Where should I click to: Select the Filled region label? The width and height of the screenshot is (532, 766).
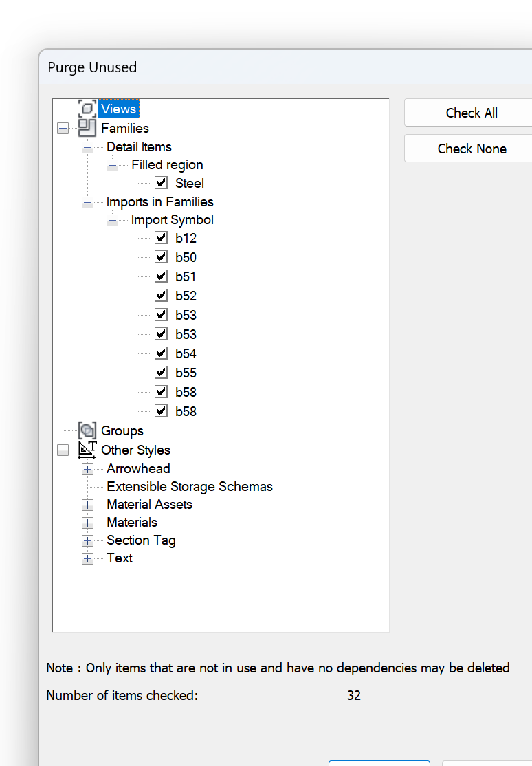167,164
